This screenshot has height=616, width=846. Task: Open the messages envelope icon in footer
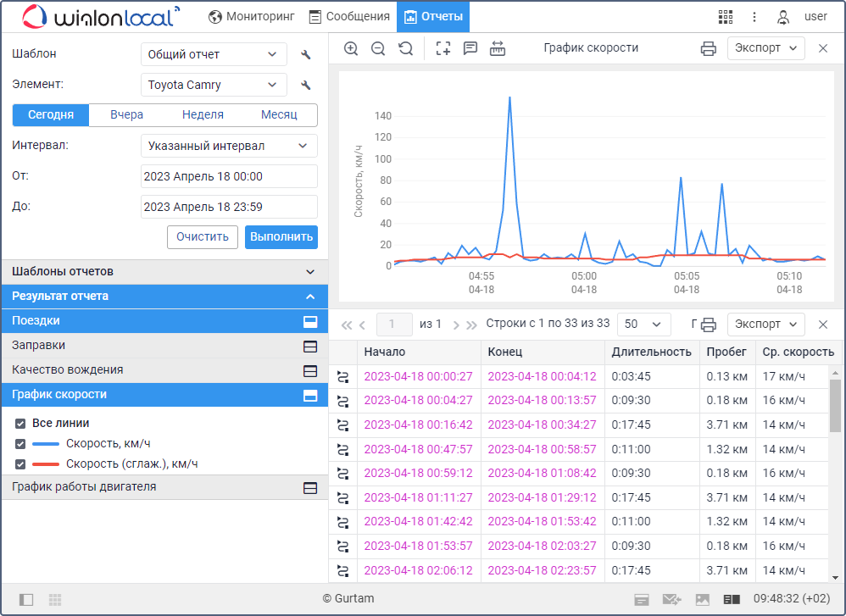tap(671, 599)
